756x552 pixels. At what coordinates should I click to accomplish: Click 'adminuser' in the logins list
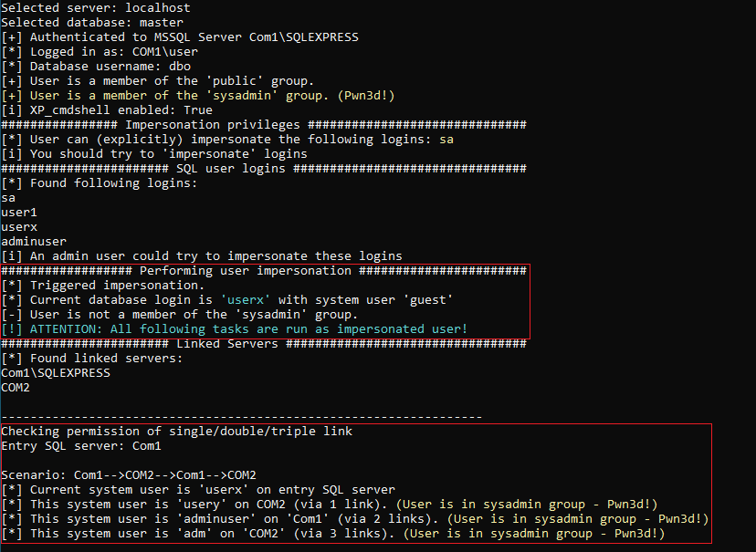pyautogui.click(x=34, y=241)
